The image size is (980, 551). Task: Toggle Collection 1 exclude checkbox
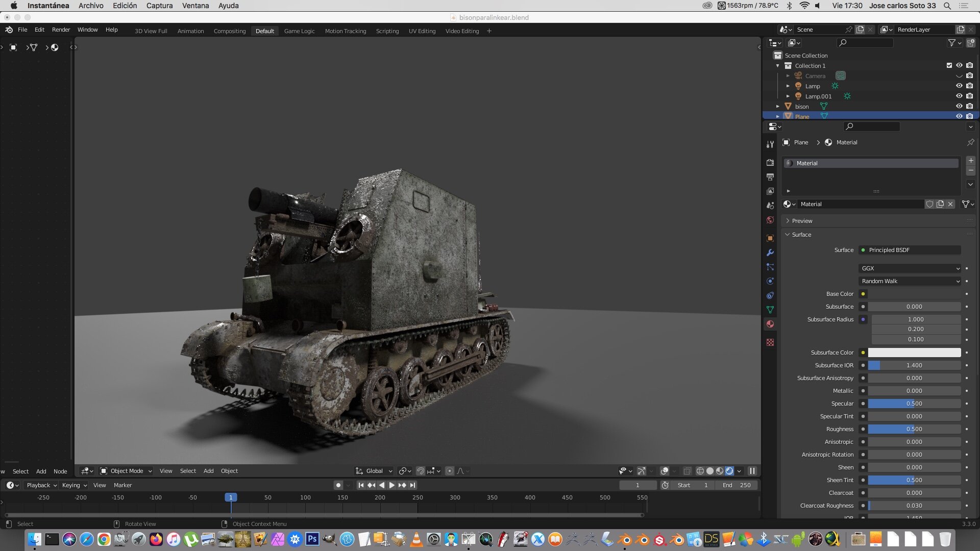(x=949, y=65)
